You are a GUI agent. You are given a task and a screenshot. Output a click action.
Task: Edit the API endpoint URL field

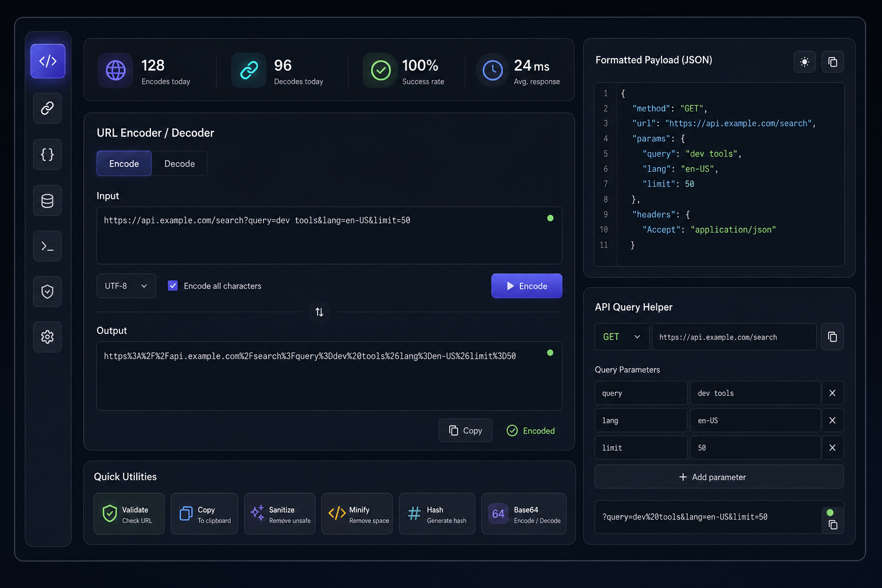[x=734, y=337]
